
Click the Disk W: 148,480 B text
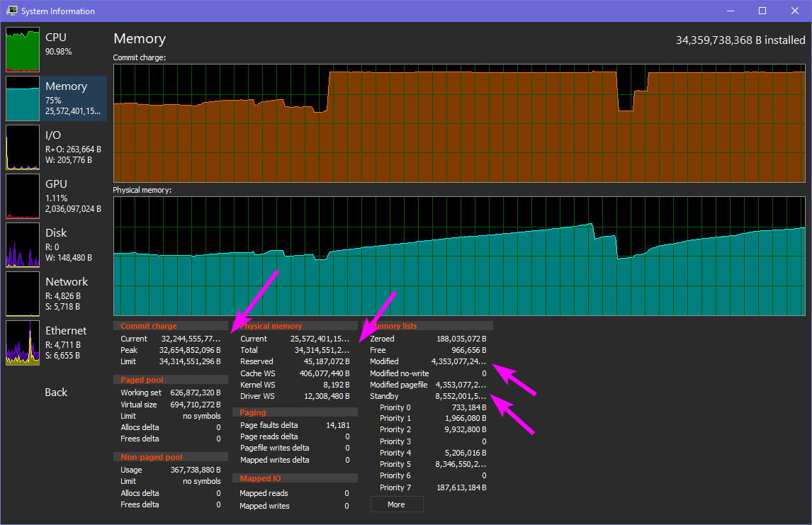69,258
